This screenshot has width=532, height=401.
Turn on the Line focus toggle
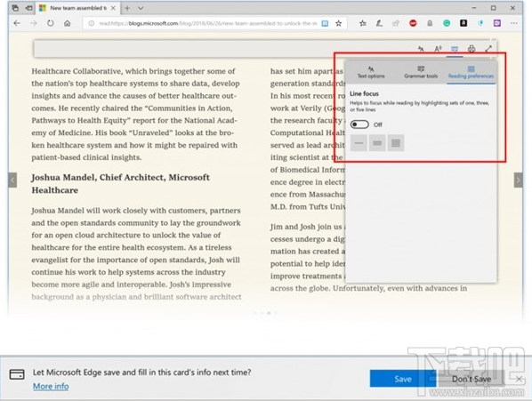pos(359,124)
